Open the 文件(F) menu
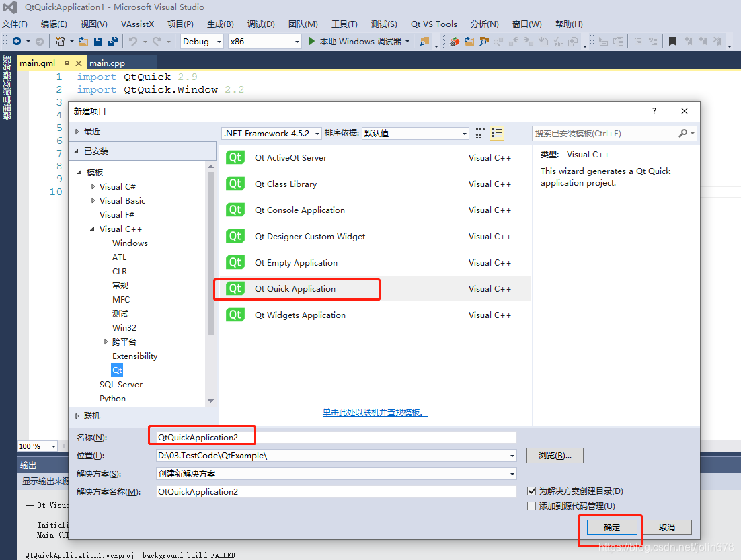This screenshot has width=741, height=560. click(x=15, y=24)
